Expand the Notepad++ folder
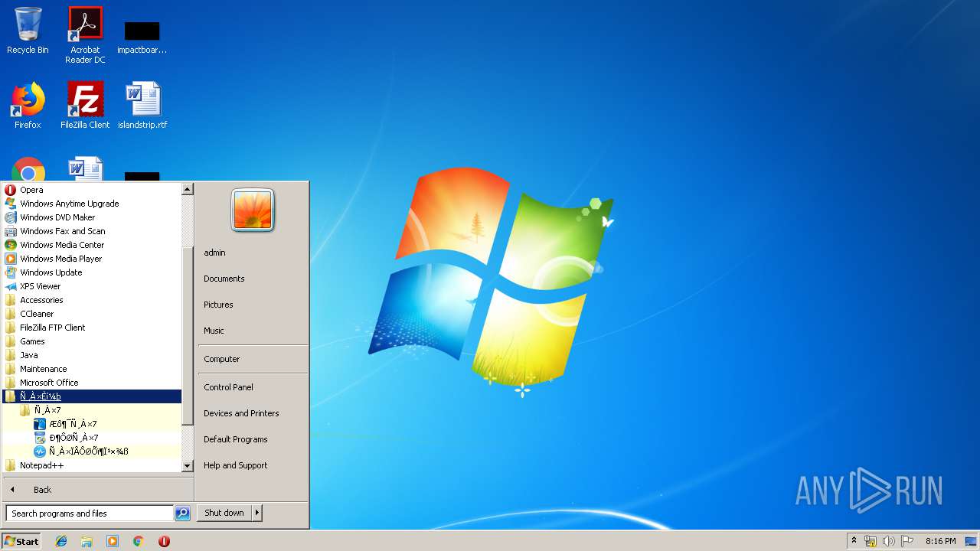 click(x=92, y=465)
